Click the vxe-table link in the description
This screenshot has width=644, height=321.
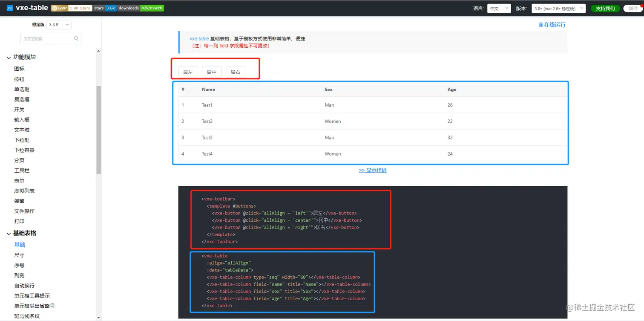199,38
